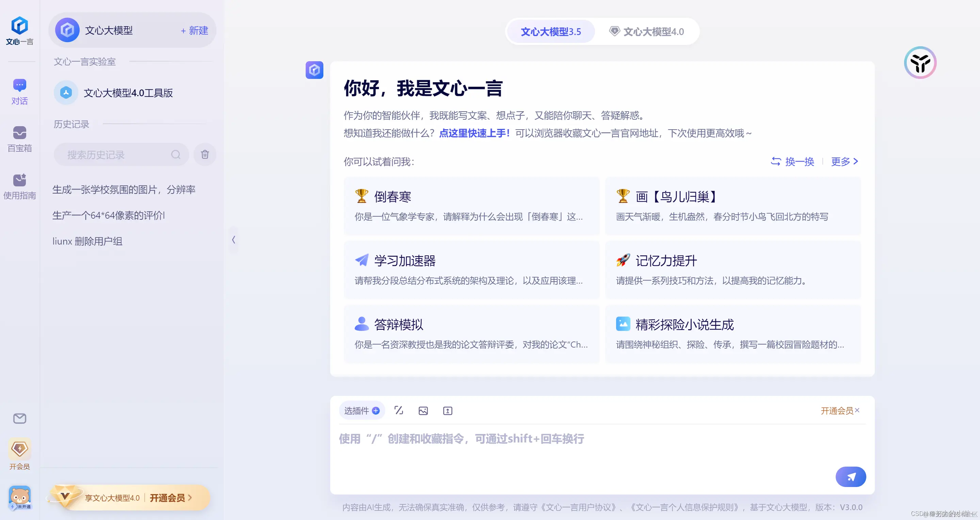This screenshot has width=980, height=520.
Task: Click 开通会员 text above input box
Action: [x=837, y=410]
